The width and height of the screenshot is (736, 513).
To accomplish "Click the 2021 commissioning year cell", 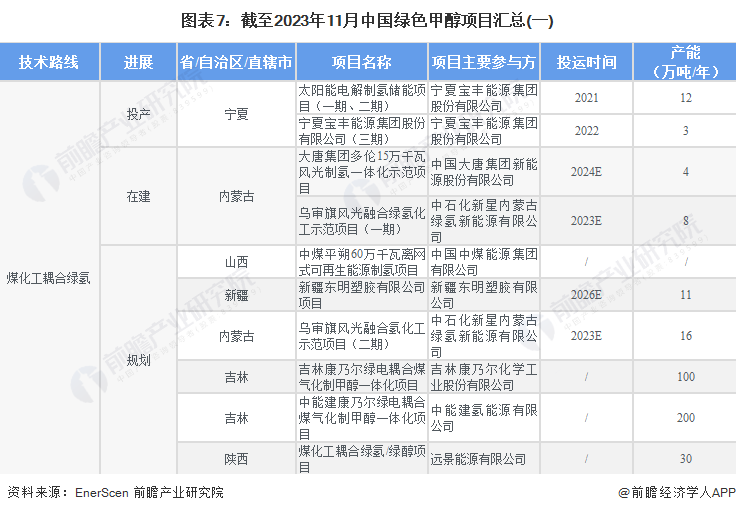I will tap(587, 98).
